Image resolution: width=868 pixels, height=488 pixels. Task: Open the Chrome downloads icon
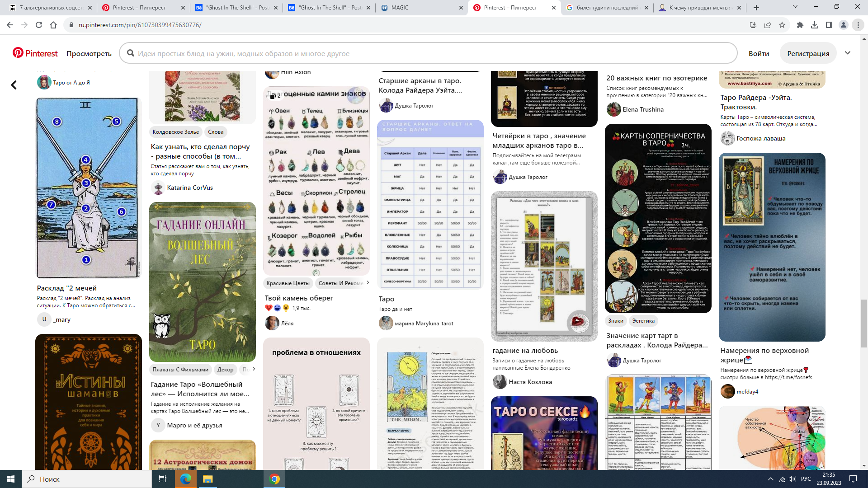pyautogui.click(x=815, y=25)
